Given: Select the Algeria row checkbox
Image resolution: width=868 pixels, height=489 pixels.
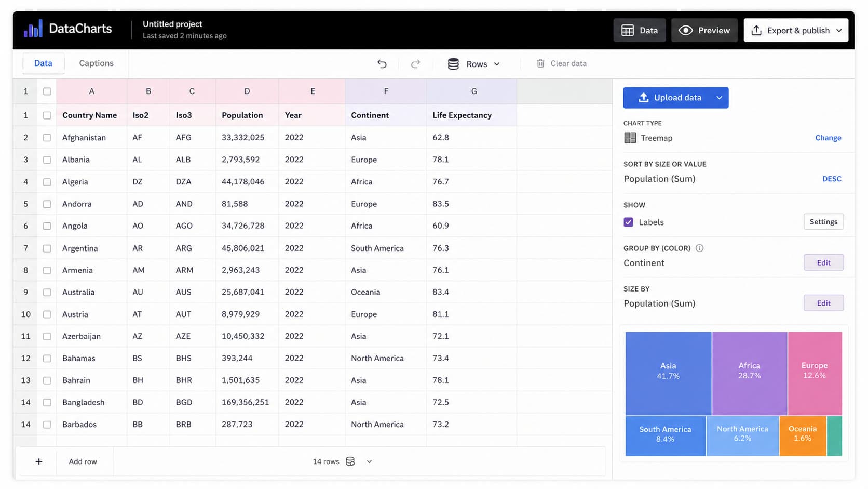Looking at the screenshot, I should (x=47, y=182).
